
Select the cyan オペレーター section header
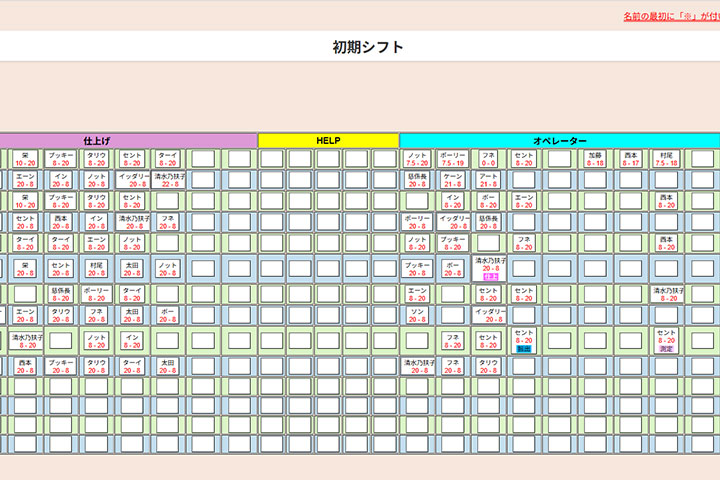(x=558, y=141)
